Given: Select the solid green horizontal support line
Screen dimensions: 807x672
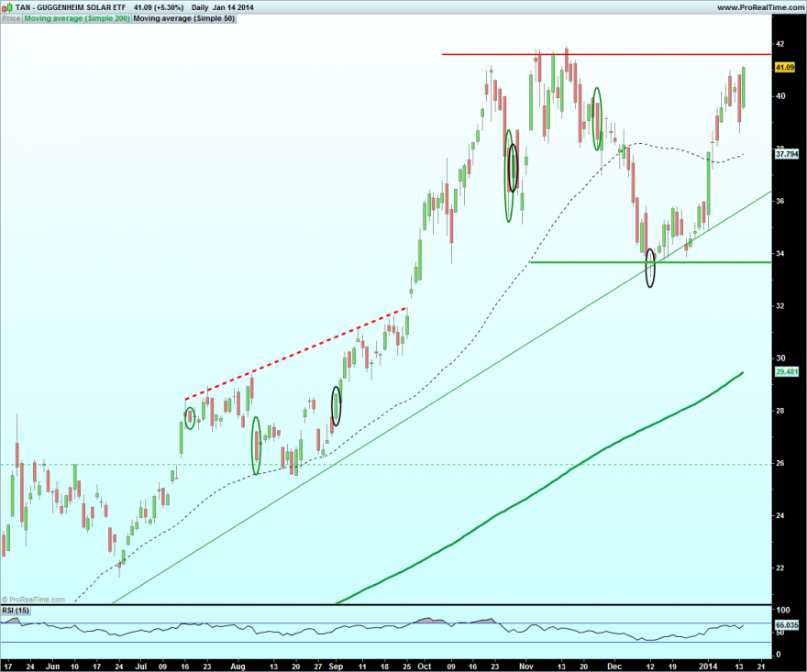Looking at the screenshot, I should (x=651, y=262).
